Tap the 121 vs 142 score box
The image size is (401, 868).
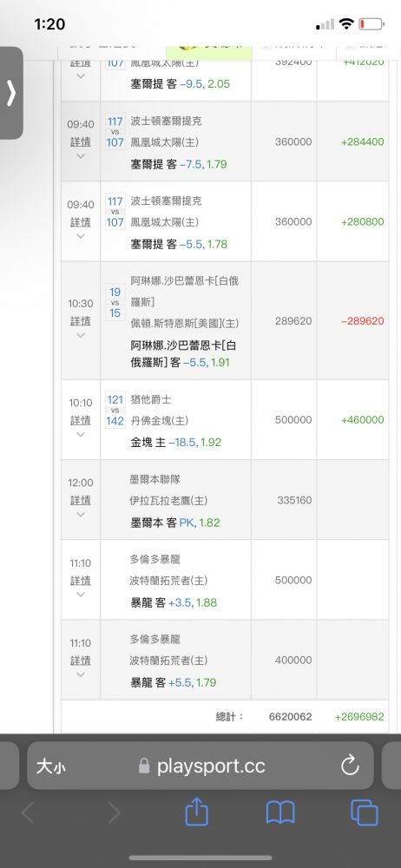(x=115, y=410)
